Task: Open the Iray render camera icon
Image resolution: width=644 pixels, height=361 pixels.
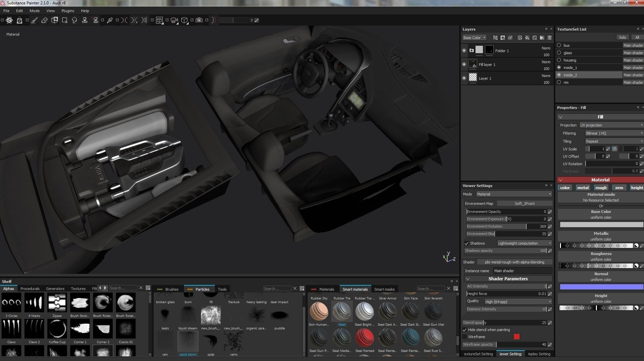Action: point(199,20)
